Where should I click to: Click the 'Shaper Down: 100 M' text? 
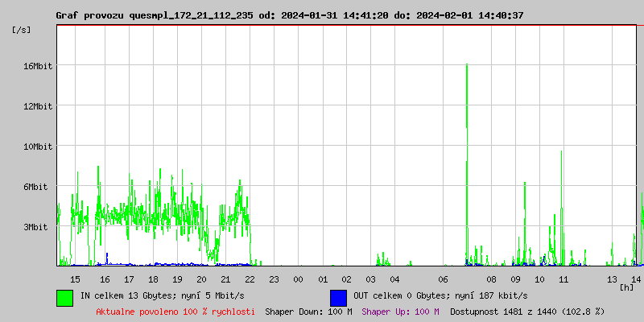[308, 311]
